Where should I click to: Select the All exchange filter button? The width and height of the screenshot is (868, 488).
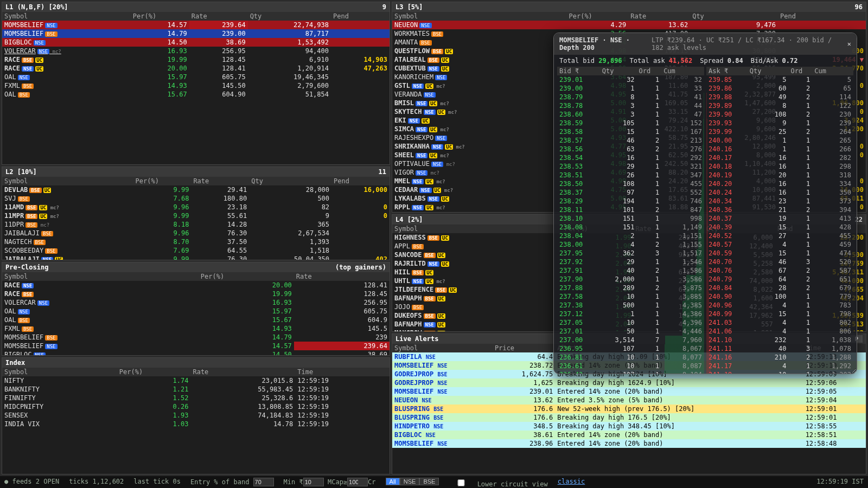point(393,481)
